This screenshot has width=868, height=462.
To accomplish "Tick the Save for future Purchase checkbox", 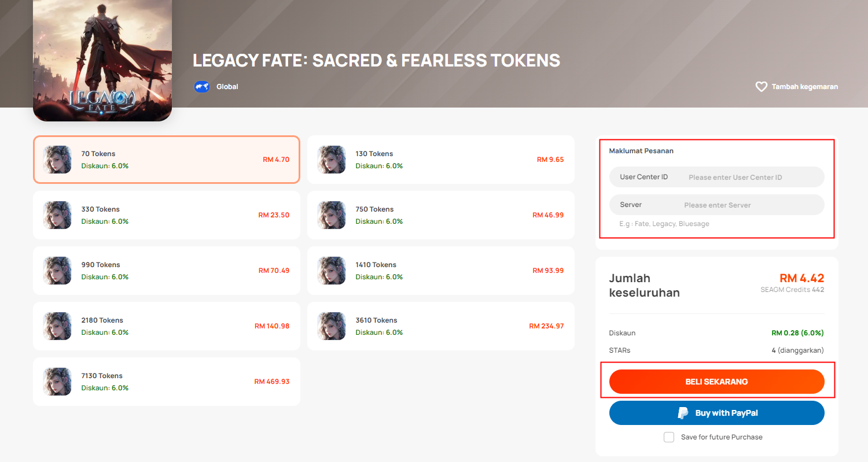I will coord(669,437).
